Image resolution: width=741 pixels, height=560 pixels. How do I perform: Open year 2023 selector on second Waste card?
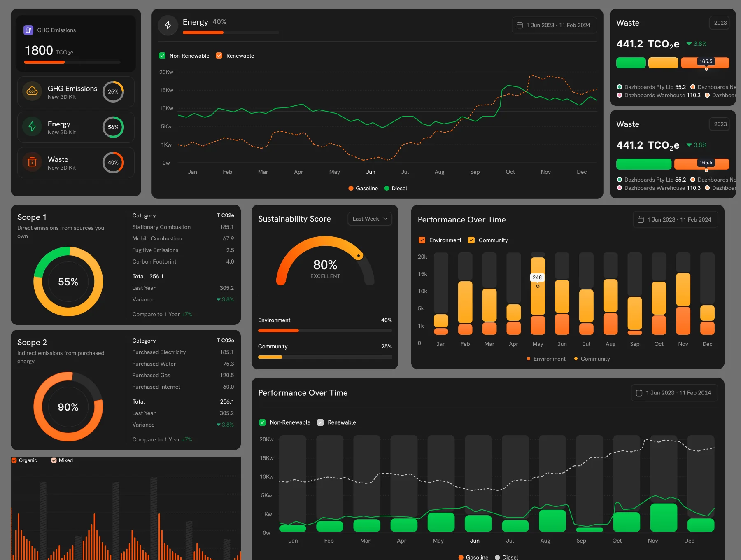(720, 124)
